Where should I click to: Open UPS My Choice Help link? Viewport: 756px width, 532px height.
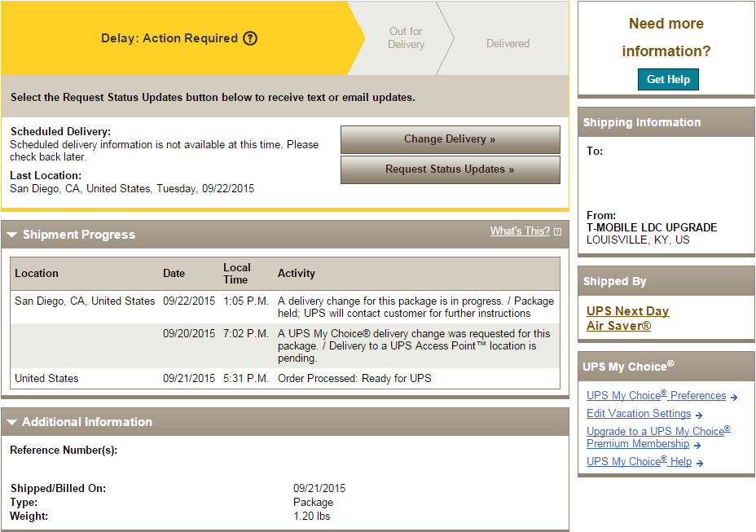(639, 461)
